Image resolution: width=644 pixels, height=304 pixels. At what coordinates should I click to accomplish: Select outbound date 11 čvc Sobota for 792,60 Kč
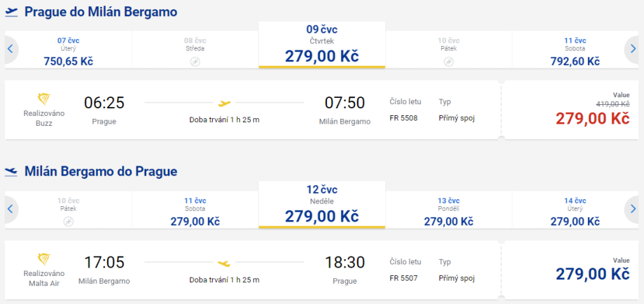coord(575,51)
